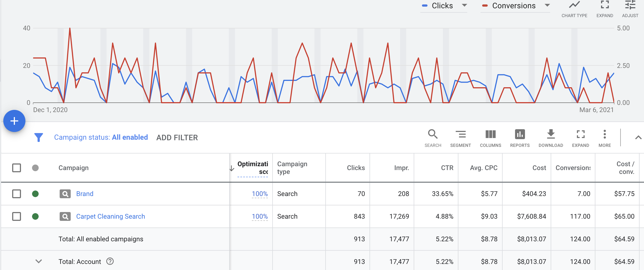
Task: Open the Chart Type selector icon
Action: tap(574, 6)
